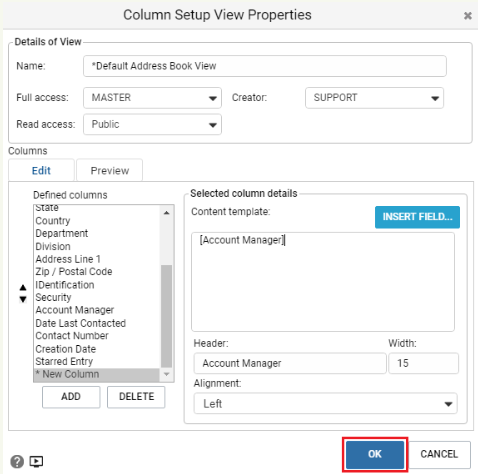Open the Alignment Left dropdown
This screenshot has height=474, width=478.
click(326, 404)
